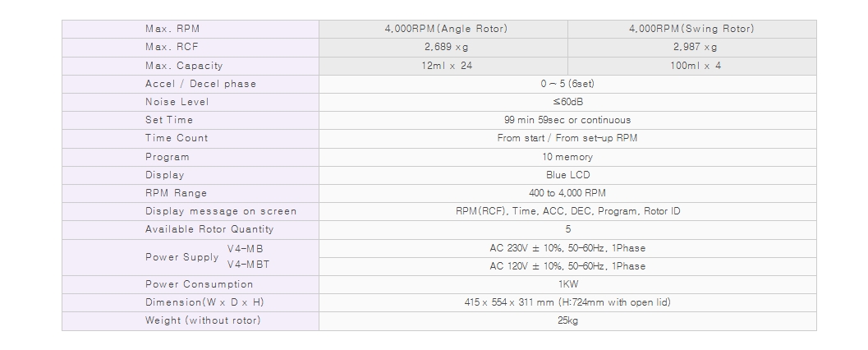Select the 25kg weight value
Viewport: 868px width, 350px height.
pos(568,320)
